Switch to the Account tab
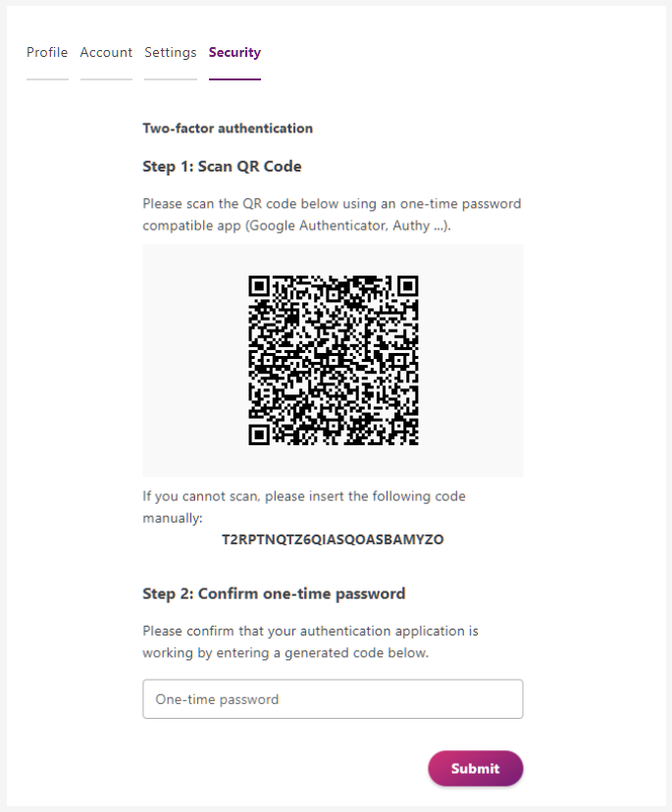 pos(106,53)
